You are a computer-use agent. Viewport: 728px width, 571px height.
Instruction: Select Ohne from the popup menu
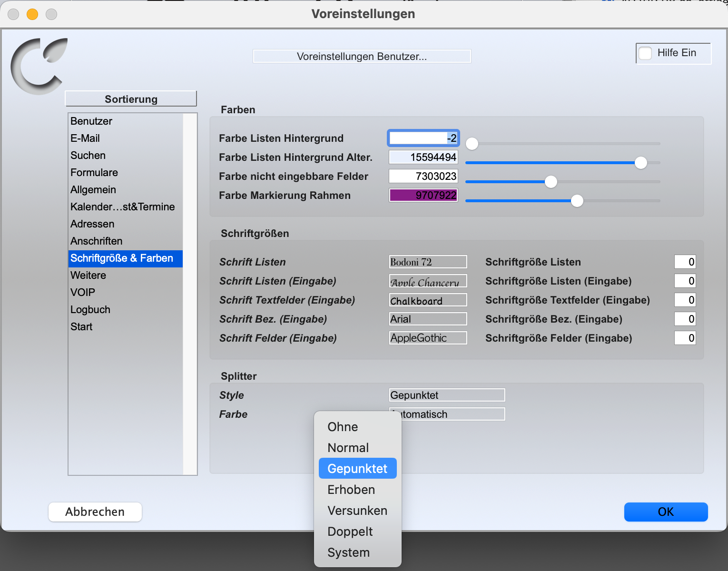pyautogui.click(x=343, y=427)
